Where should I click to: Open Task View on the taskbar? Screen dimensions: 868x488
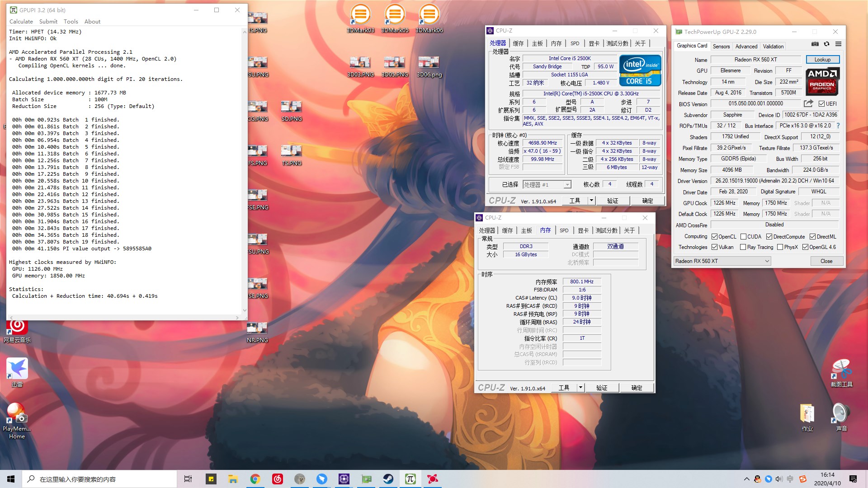188,479
